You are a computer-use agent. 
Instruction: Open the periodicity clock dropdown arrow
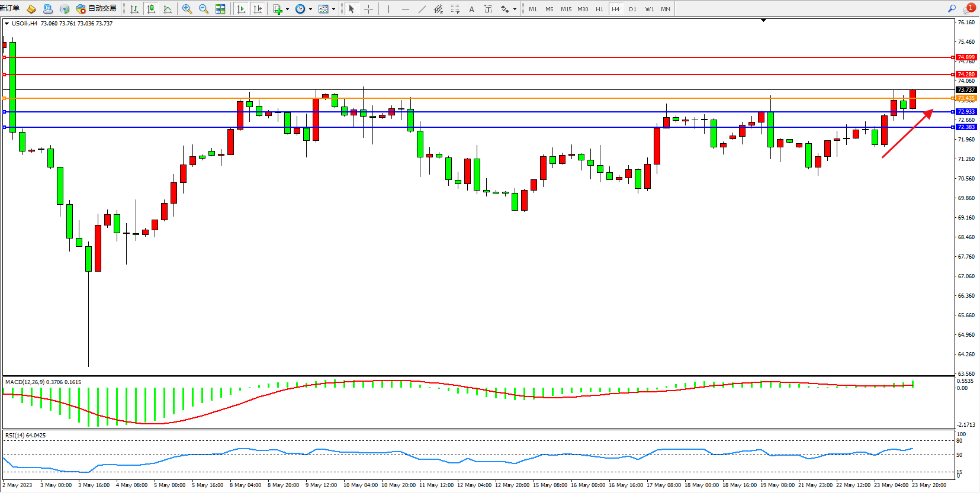[310, 9]
